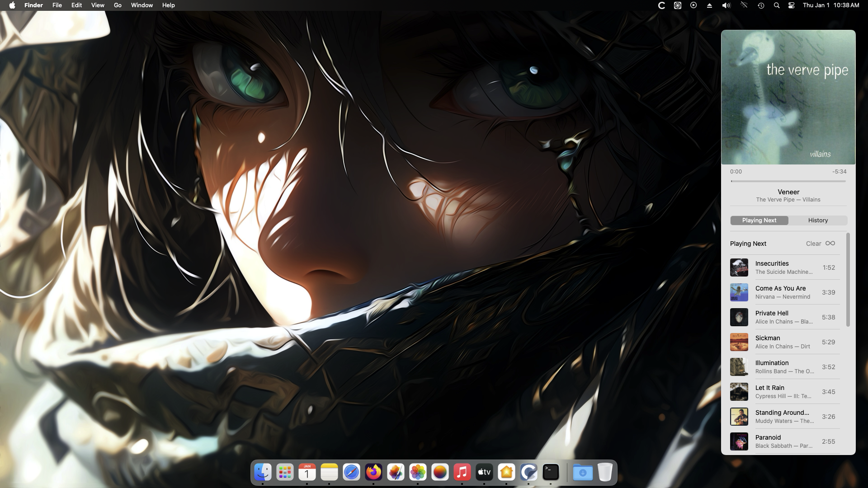868x488 pixels.
Task: Launch Firefox from the Dock
Action: pos(373,472)
